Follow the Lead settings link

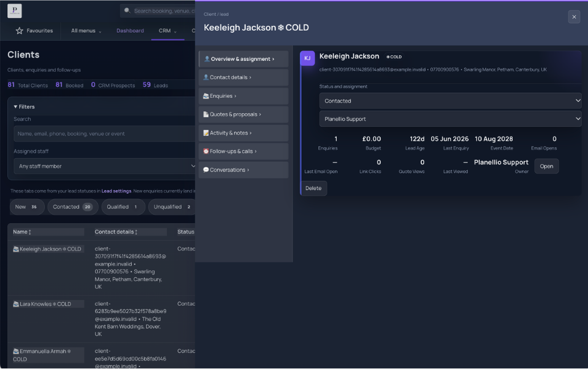coord(116,191)
